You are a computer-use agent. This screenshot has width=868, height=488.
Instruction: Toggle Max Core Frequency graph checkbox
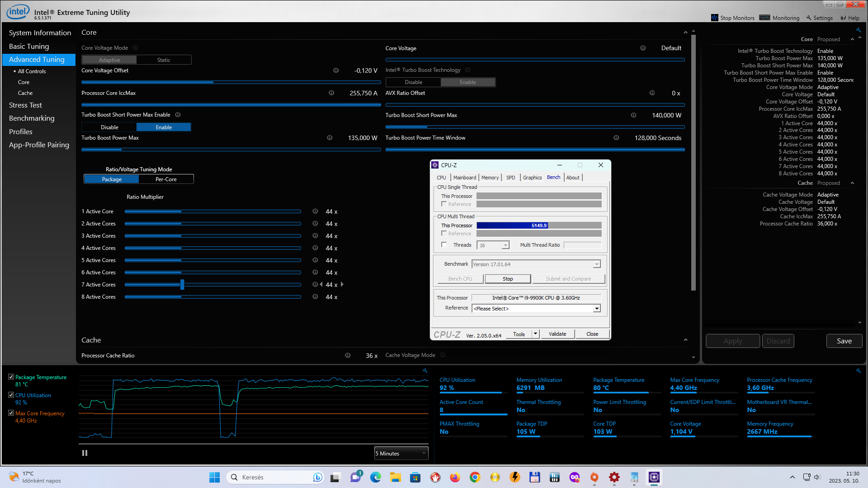pyautogui.click(x=11, y=413)
